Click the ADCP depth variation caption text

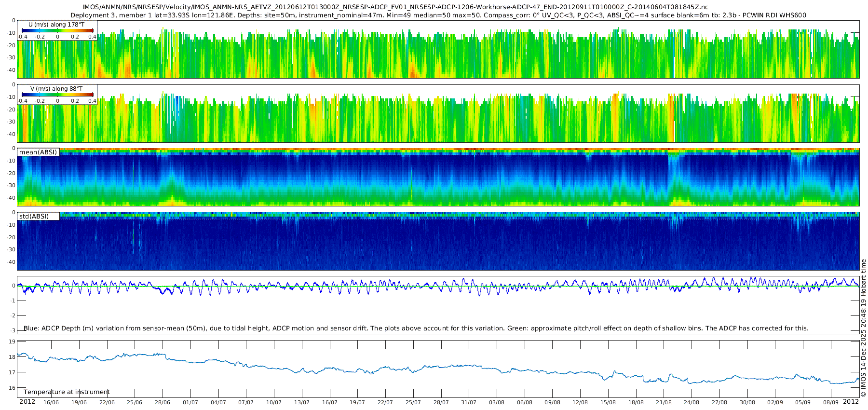click(416, 328)
